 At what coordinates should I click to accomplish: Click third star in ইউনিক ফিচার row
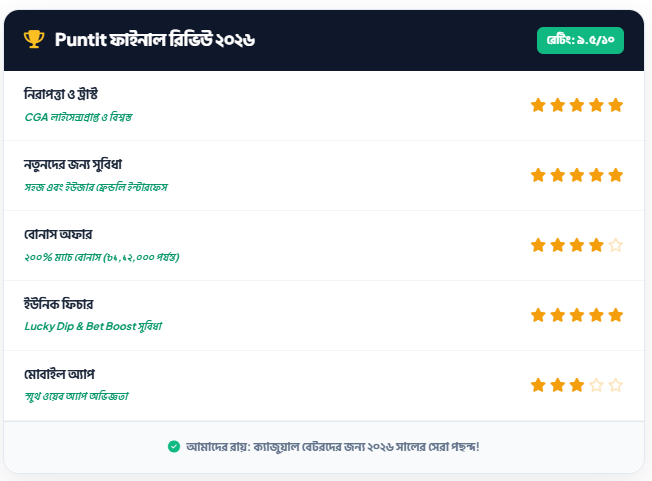point(577,315)
